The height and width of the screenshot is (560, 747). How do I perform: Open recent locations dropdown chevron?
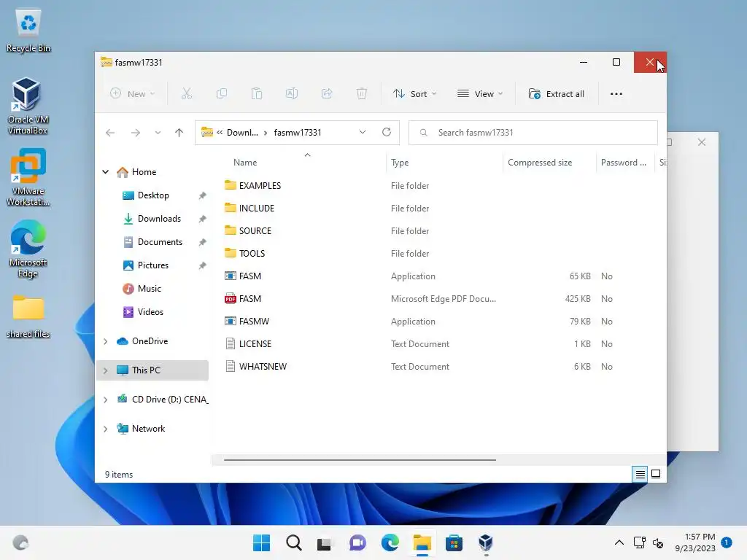[158, 133]
